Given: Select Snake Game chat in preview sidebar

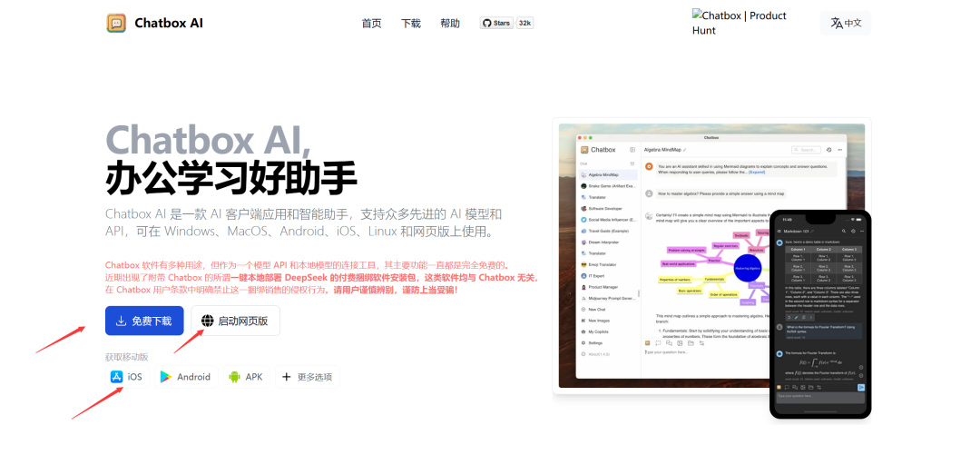Looking at the screenshot, I should 608,186.
